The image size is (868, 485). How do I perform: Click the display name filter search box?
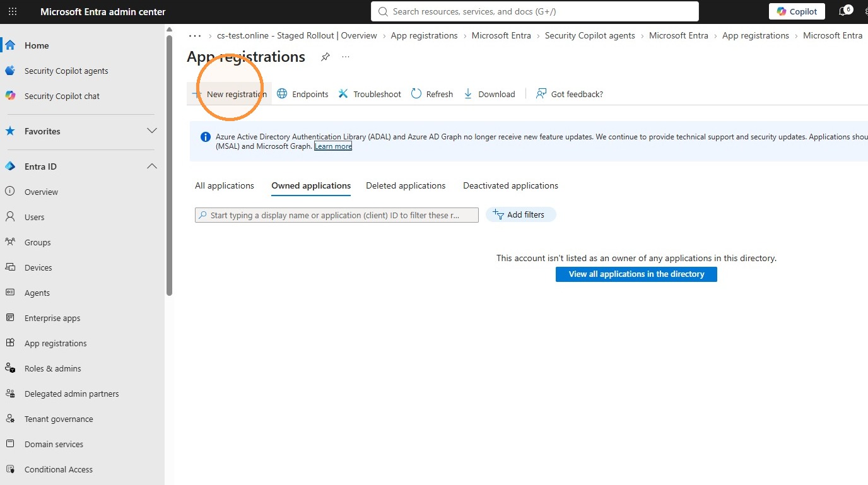337,215
